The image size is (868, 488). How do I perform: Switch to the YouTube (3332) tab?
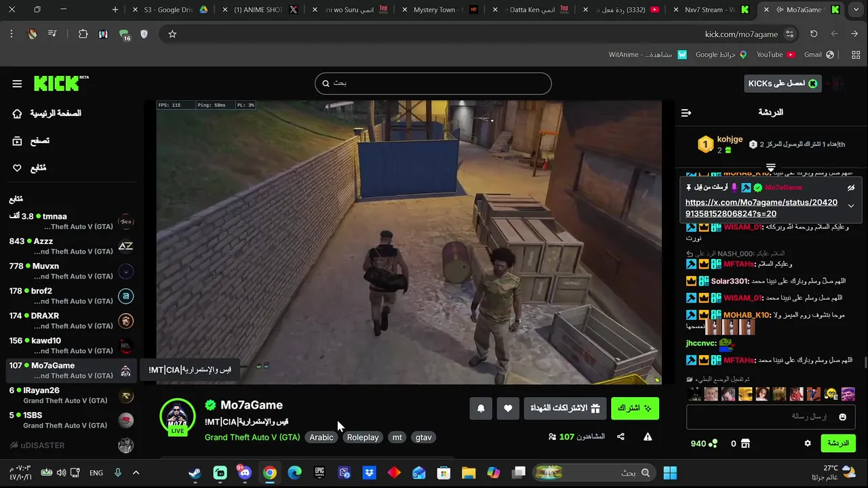[620, 9]
